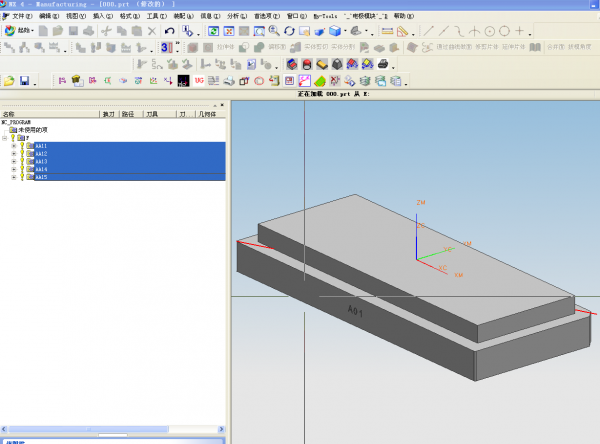Open the 分析 (Analysis) menu
This screenshot has width=600, height=444.
[237, 16]
